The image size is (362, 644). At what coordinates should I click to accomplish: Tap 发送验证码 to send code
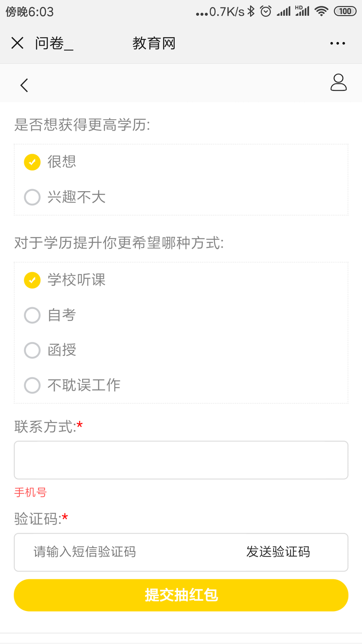pyautogui.click(x=278, y=552)
